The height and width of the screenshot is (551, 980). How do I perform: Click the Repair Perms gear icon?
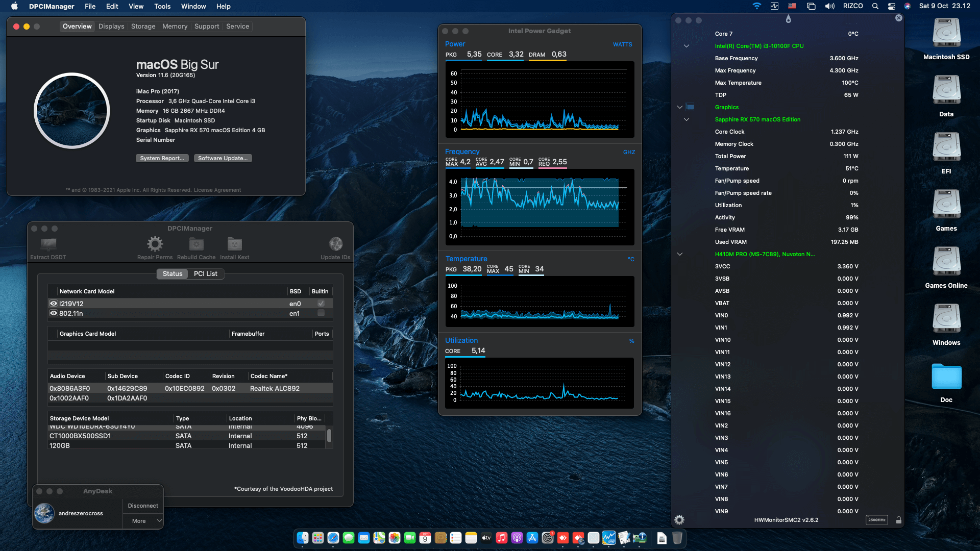pyautogui.click(x=155, y=244)
